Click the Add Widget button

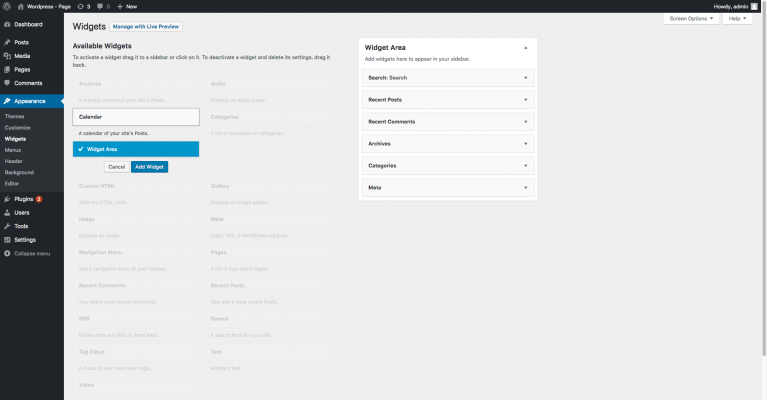[x=149, y=167]
